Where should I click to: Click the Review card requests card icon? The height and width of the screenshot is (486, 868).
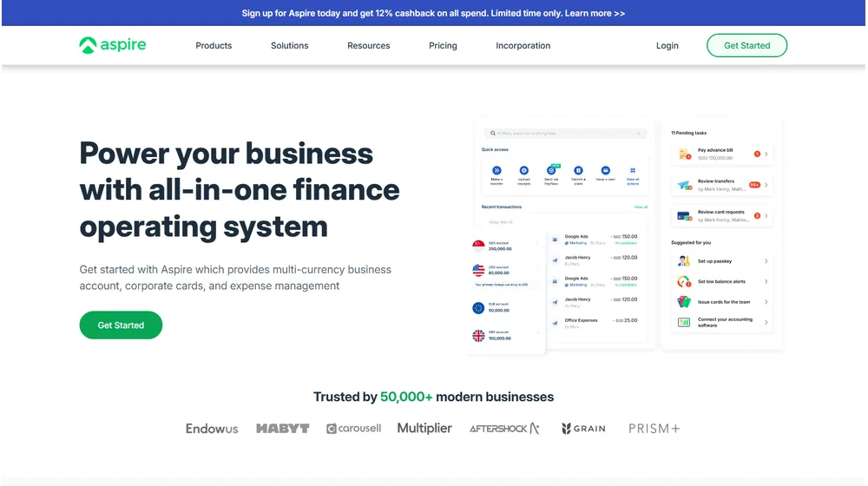684,216
